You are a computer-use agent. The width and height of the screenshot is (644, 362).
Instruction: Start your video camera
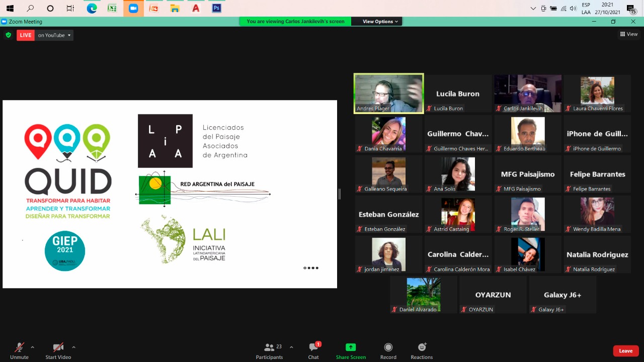(x=58, y=350)
